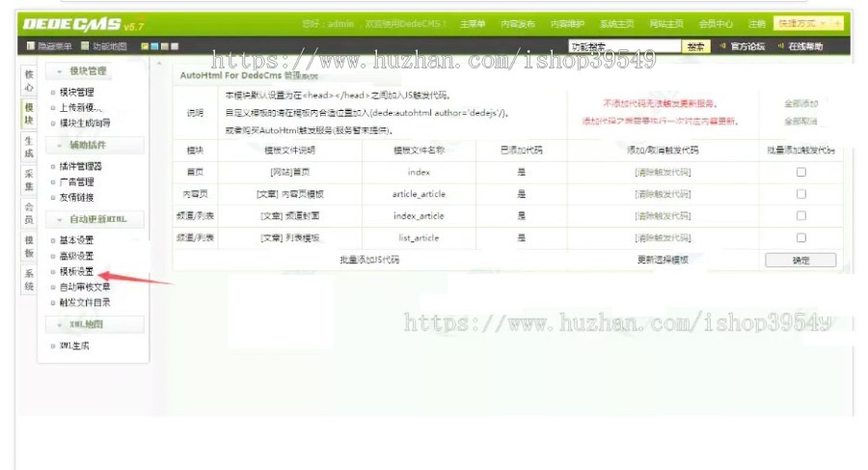Switch to the 模块 sidebar tab
Image resolution: width=868 pixels, height=470 pixels.
click(x=29, y=114)
